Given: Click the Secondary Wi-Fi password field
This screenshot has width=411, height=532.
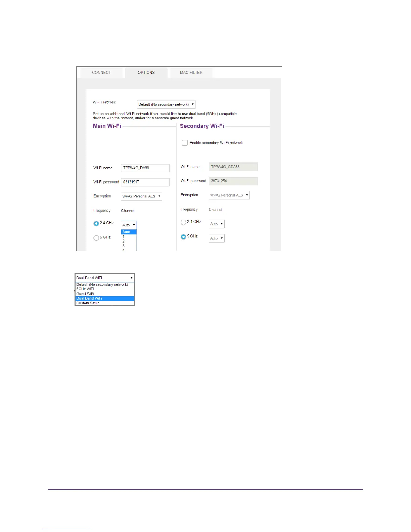Looking at the screenshot, I should [233, 181].
